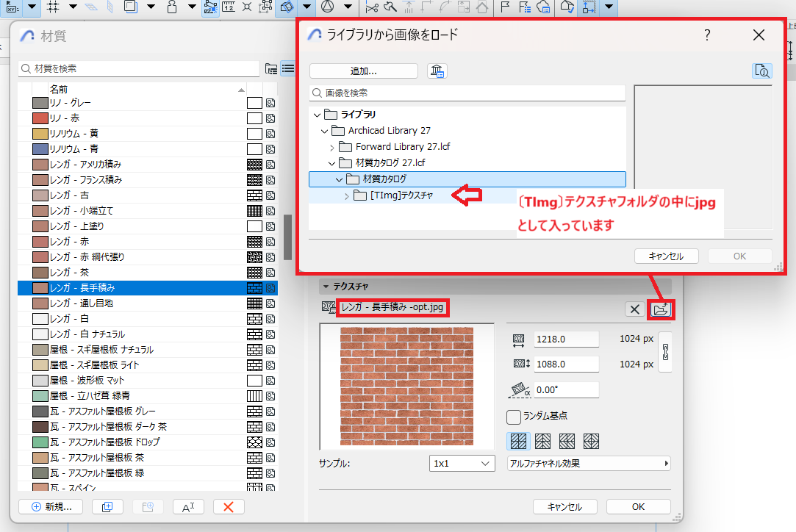This screenshot has height=532, width=796.
Task: Switch the material list to folder view
Action: (271, 68)
